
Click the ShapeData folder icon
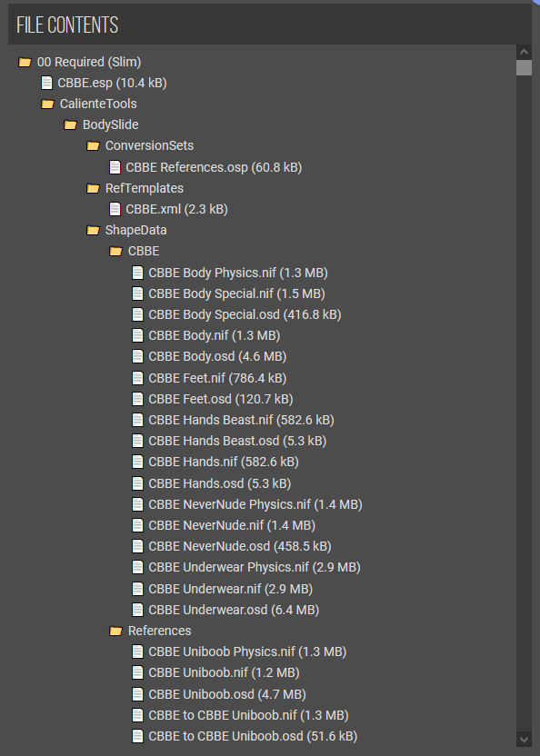point(93,230)
